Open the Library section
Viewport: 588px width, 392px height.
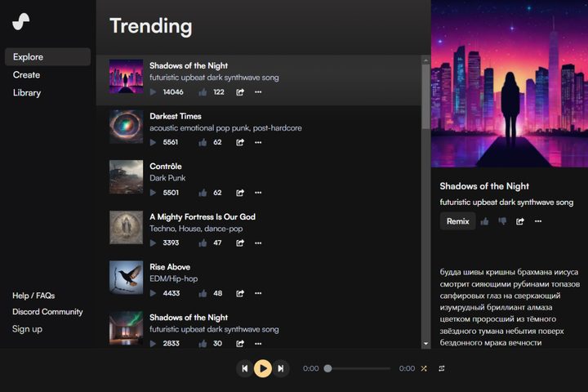click(27, 93)
